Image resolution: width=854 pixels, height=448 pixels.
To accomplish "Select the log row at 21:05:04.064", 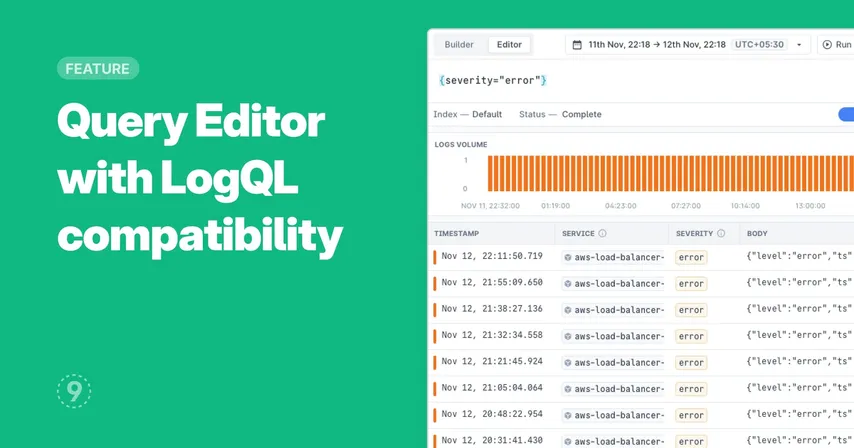I will (x=641, y=389).
